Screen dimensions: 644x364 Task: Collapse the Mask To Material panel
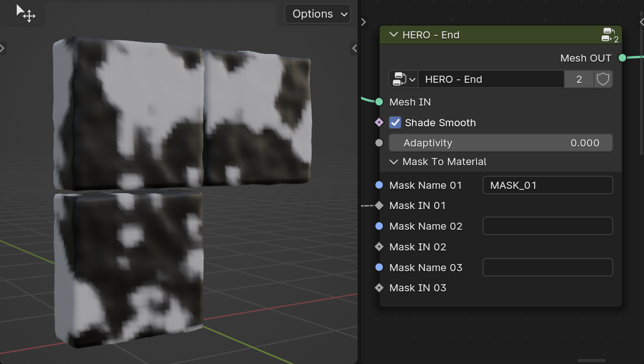pyautogui.click(x=394, y=162)
